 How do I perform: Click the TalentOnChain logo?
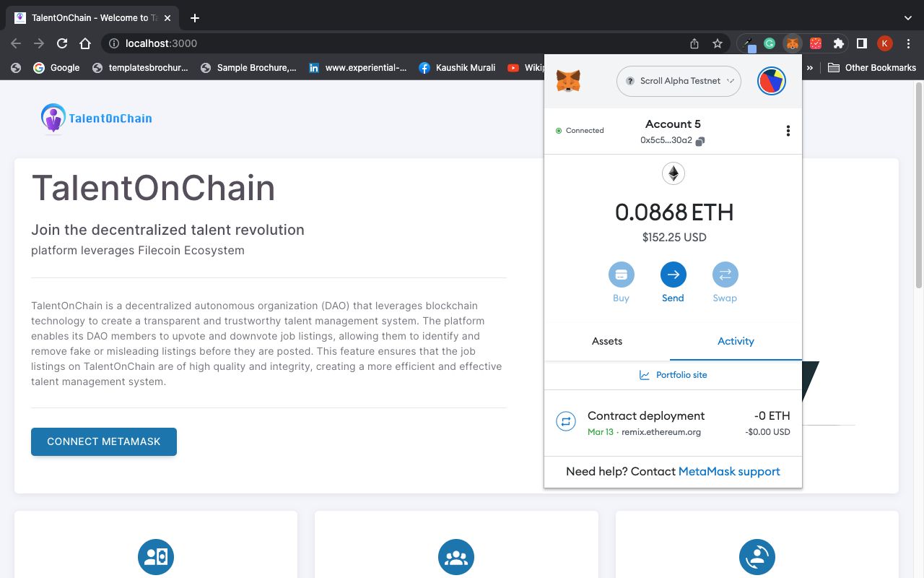point(97,118)
